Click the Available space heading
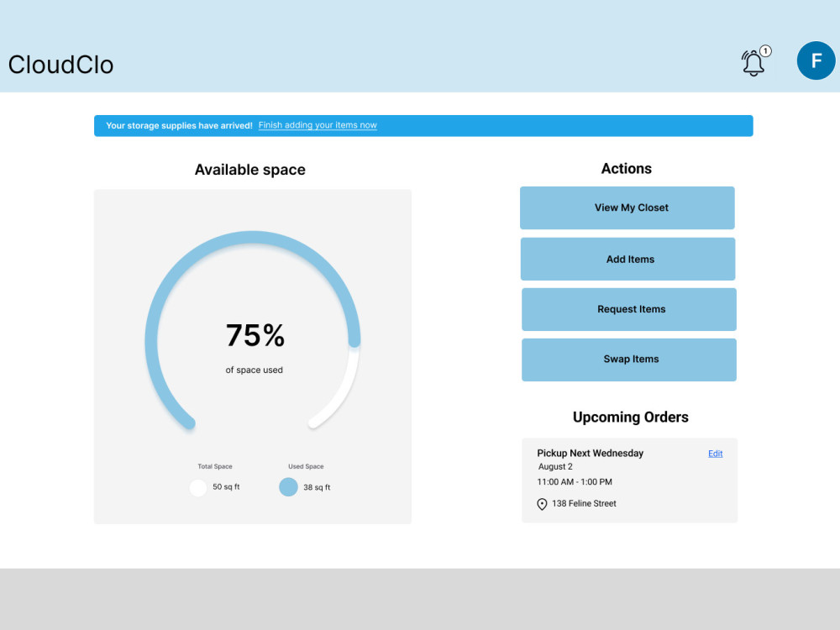Screen dimensions: 840x630 249,170
